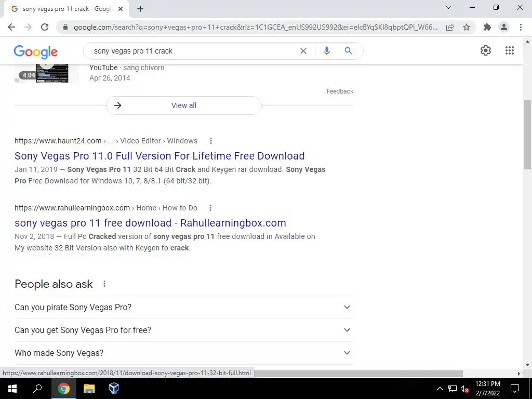Click the View all videos button
This screenshot has width=532, height=399.
coord(183,105)
